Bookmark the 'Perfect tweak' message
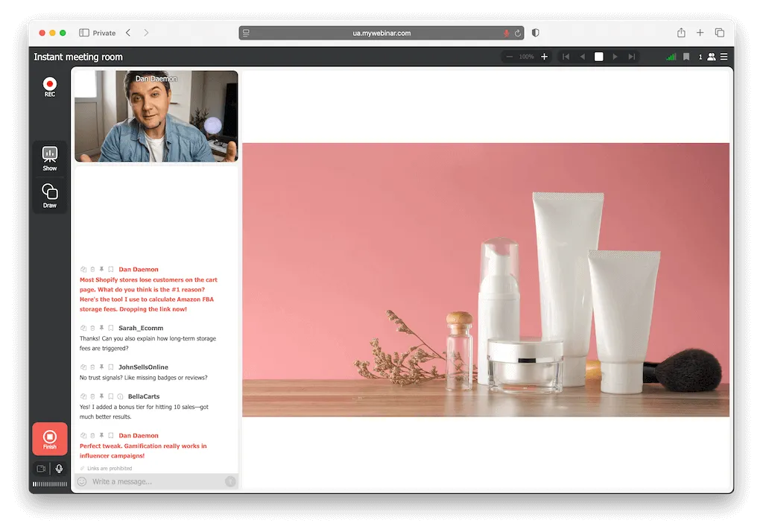Viewport: 763px width, 532px height. 111,436
